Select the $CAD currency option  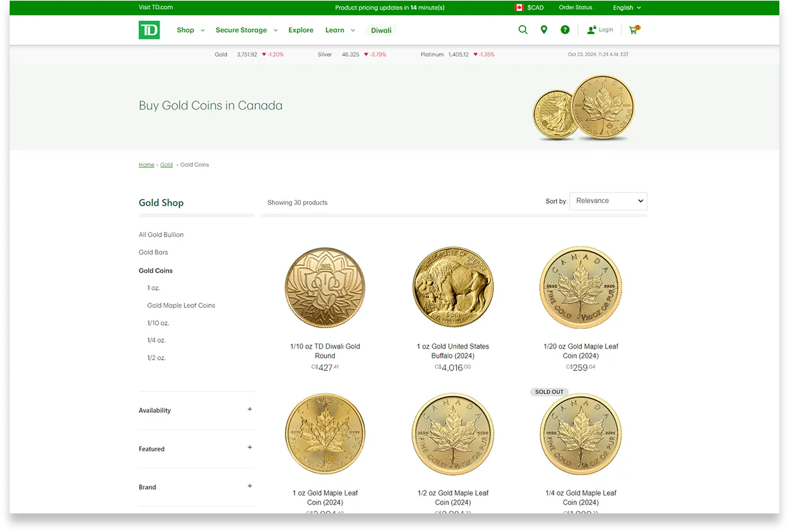[x=535, y=8]
